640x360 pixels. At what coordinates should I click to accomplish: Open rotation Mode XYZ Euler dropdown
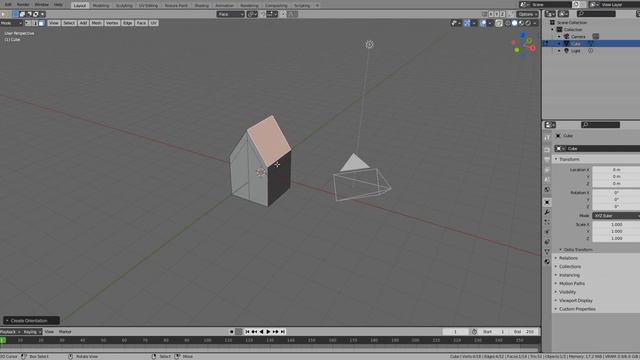click(x=616, y=216)
